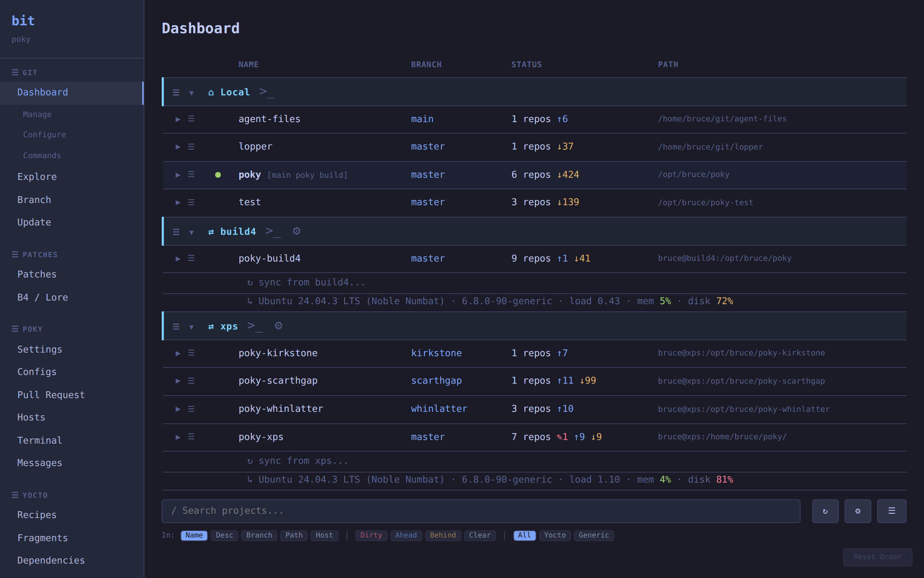Viewport: 924px width, 578px height.
Task: Toggle the Behind status filter
Action: point(443,535)
